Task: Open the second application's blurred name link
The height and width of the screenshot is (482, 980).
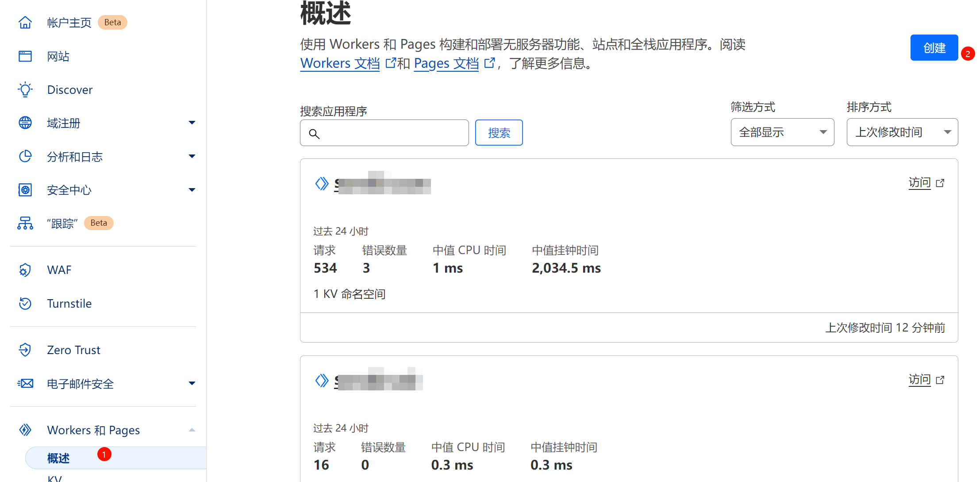Action: [x=378, y=380]
